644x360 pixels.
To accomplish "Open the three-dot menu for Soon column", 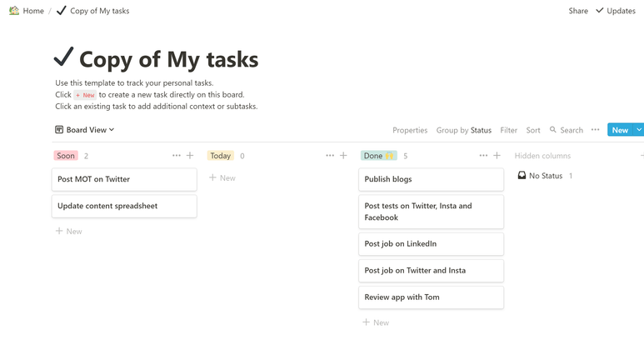I will (176, 155).
